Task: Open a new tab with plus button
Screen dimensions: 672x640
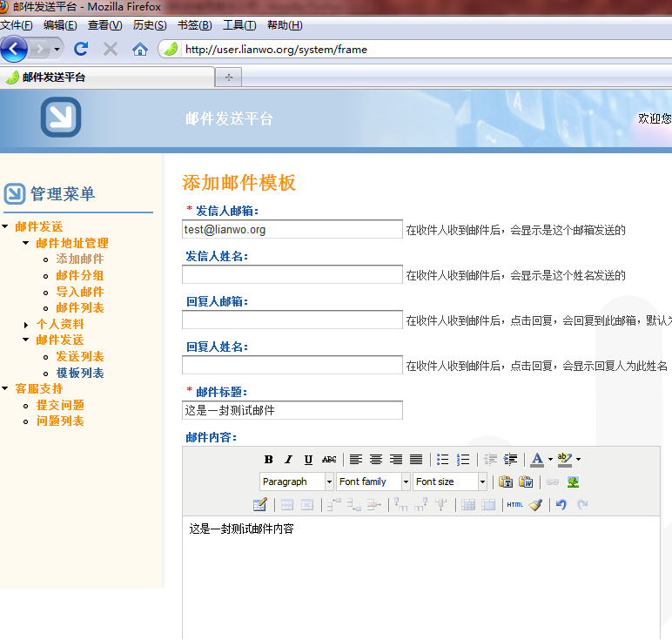Action: pos(228,77)
